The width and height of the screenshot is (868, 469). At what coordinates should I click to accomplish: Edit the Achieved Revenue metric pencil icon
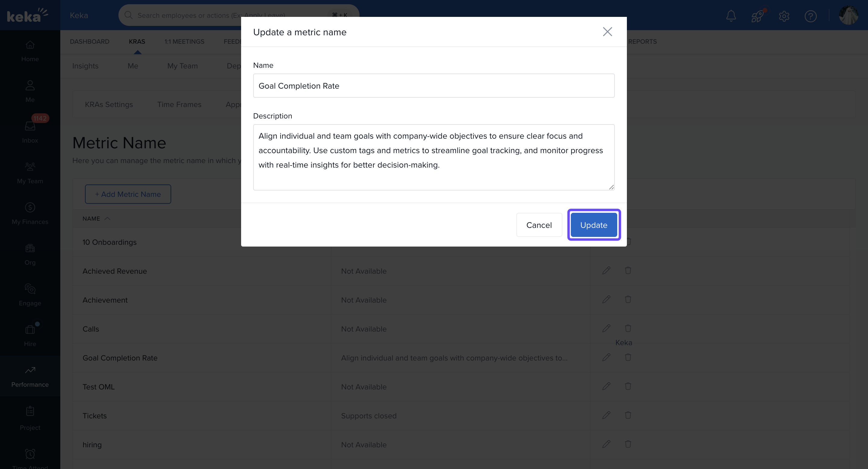point(606,271)
